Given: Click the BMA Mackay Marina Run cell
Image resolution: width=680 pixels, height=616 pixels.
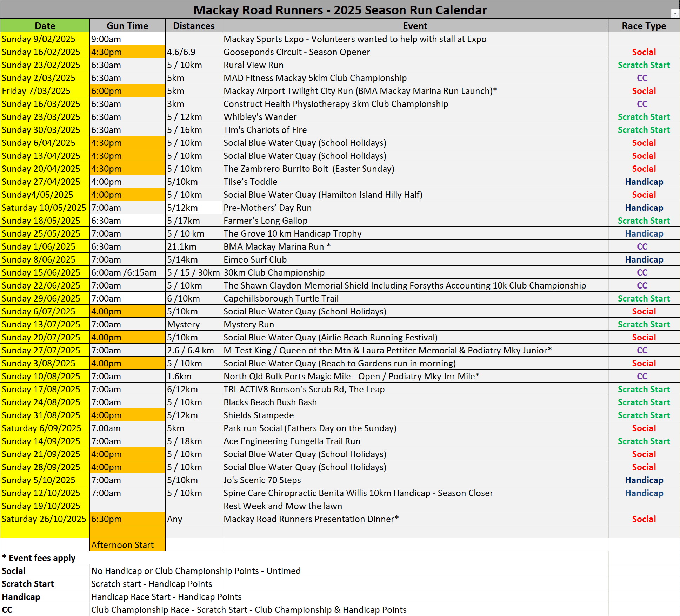Looking at the screenshot, I should coord(415,246).
